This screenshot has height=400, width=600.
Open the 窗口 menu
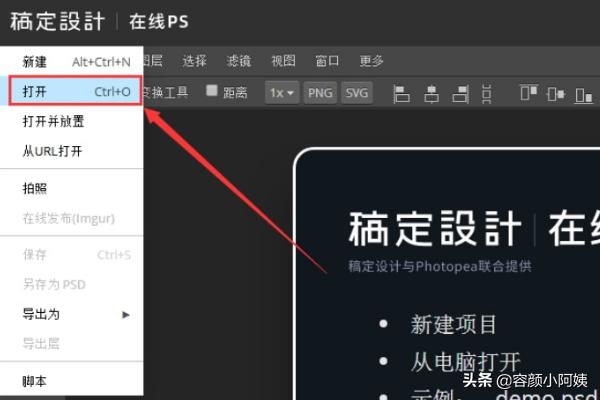[327, 61]
